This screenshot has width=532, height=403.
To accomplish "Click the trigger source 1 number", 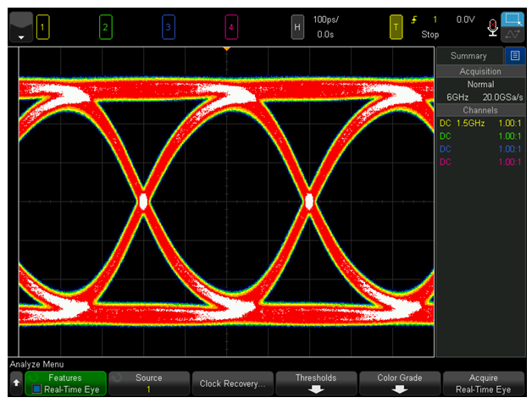I will [x=435, y=19].
